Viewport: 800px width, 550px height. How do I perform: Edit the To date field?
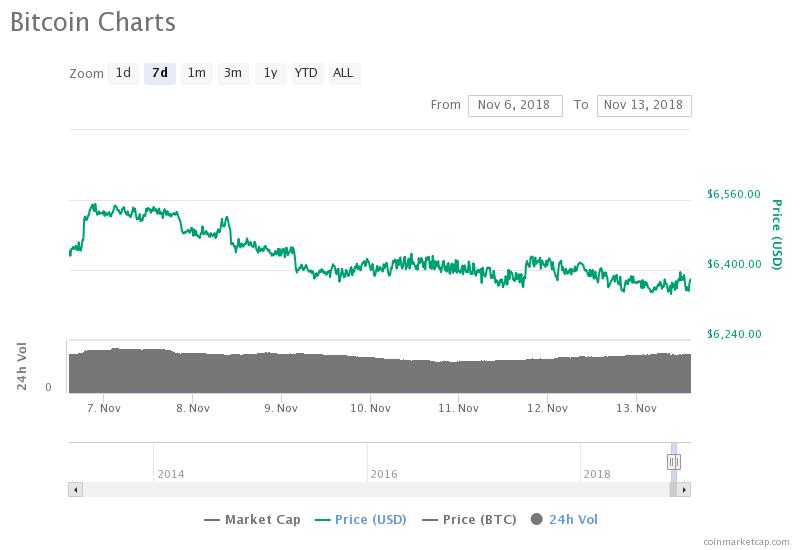[644, 106]
